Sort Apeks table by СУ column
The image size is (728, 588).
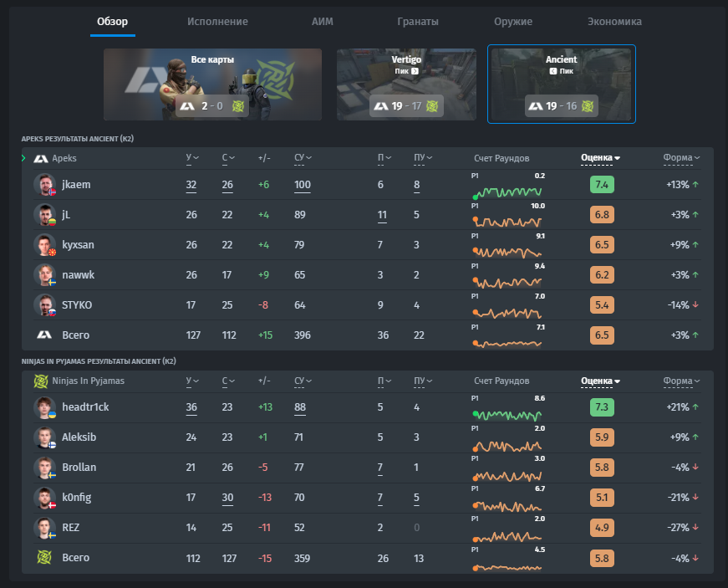pos(303,158)
